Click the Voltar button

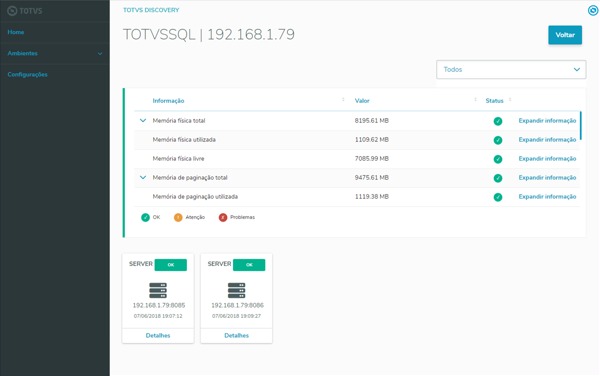click(x=565, y=35)
